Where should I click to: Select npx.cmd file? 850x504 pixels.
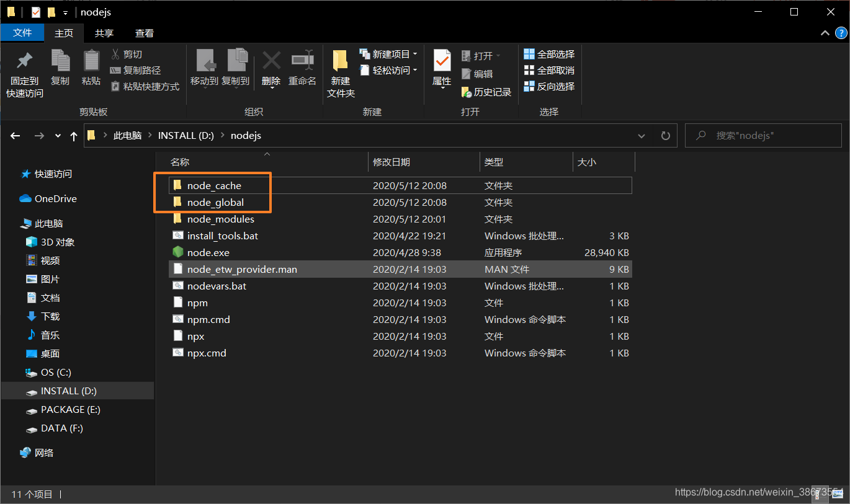(400, 353)
